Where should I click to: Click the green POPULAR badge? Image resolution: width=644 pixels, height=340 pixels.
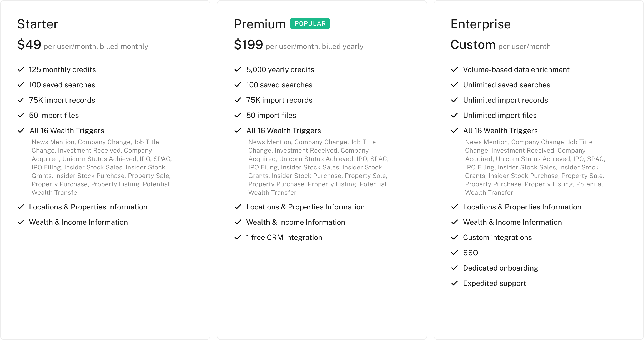click(x=310, y=24)
